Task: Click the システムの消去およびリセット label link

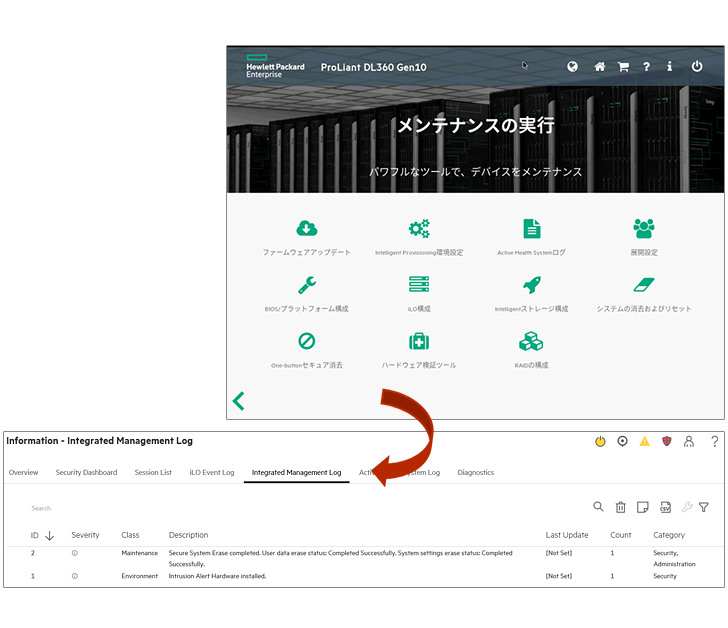Action: 644,309
